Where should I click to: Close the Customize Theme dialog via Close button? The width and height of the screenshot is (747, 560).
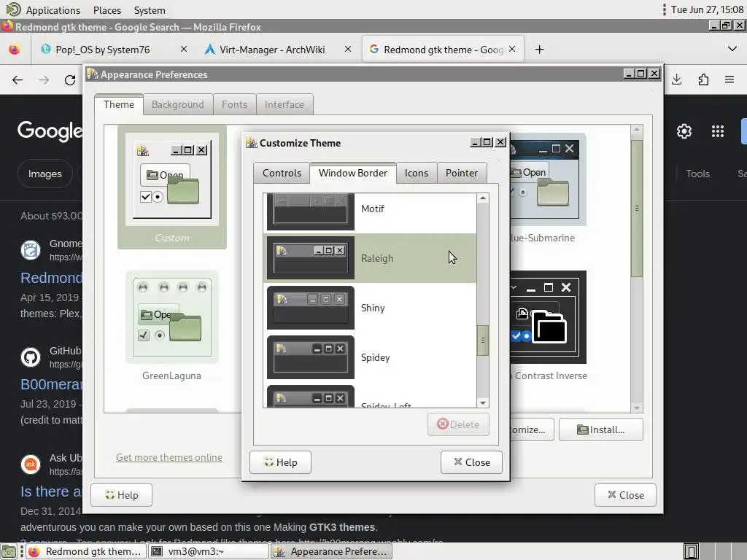coord(472,462)
